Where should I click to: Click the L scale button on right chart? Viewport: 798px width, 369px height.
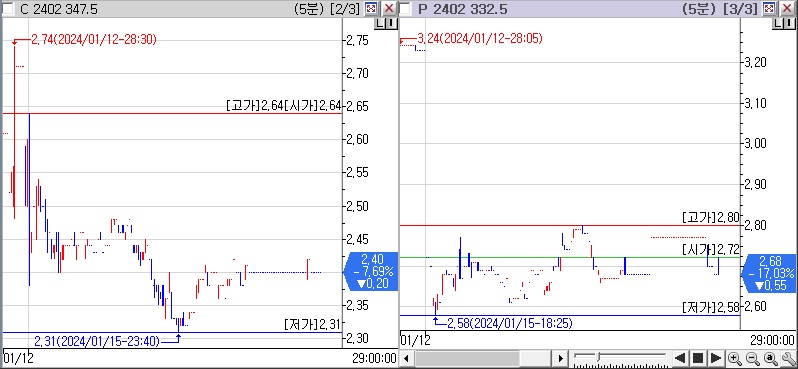pos(779,23)
